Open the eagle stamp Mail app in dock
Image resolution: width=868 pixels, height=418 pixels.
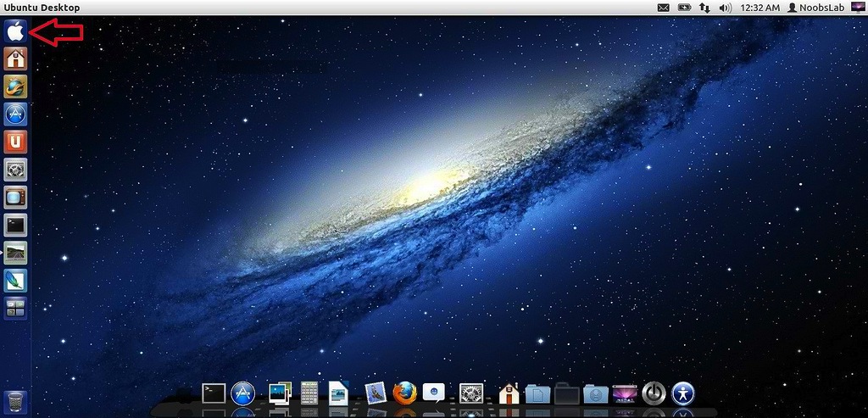tap(376, 393)
